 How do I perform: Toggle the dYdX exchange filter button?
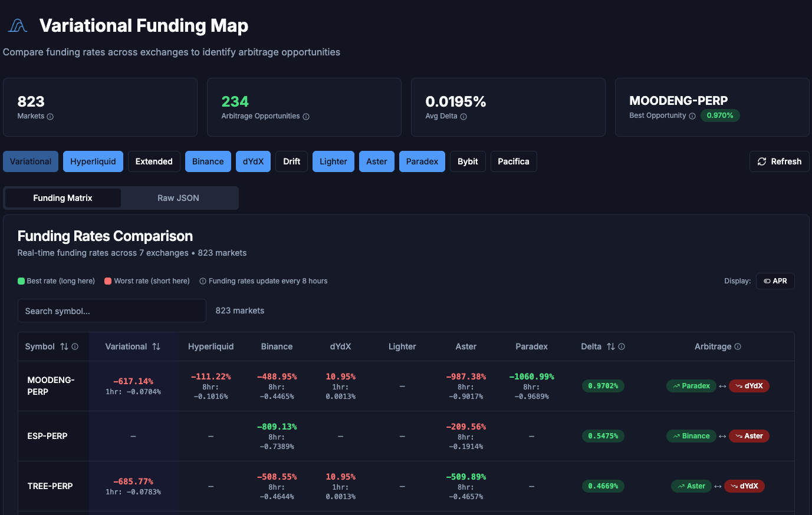tap(253, 161)
